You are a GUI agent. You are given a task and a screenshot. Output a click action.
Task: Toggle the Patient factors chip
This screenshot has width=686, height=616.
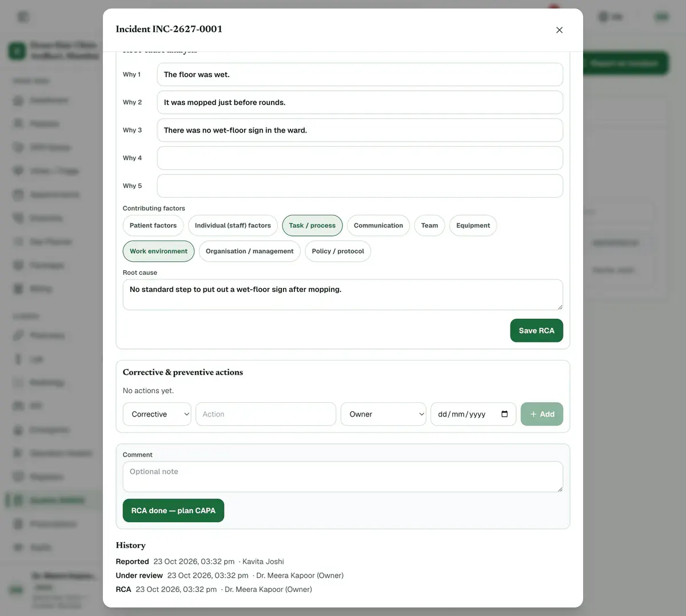point(153,225)
